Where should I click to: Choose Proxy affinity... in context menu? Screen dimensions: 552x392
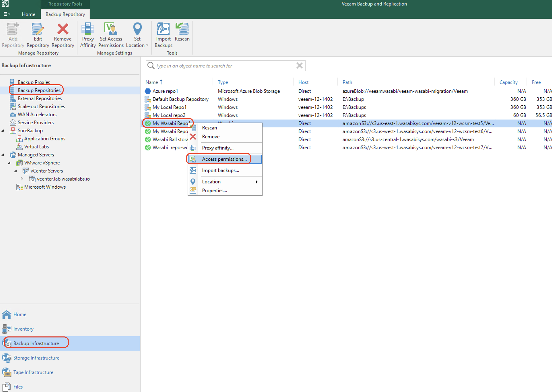point(225,148)
